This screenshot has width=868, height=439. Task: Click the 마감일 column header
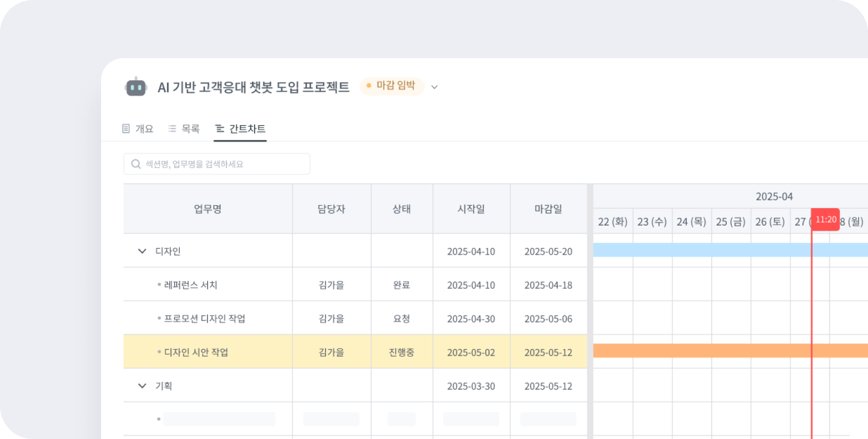(548, 209)
